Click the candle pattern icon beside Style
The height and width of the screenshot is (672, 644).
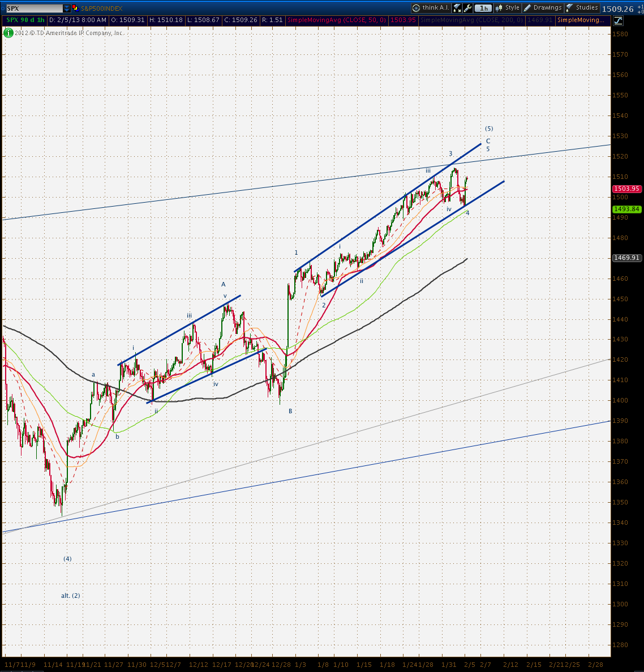[499, 7]
